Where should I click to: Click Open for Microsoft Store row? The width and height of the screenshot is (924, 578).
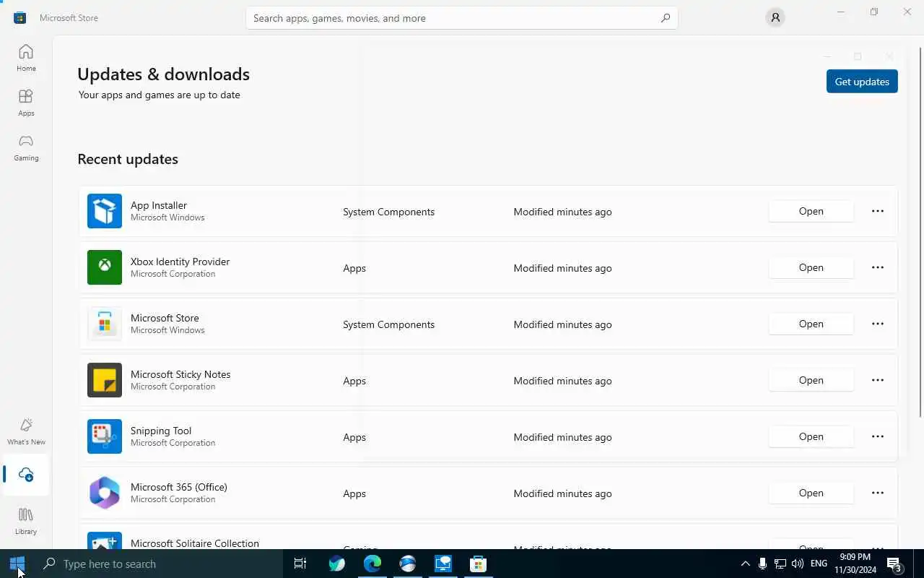811,324
